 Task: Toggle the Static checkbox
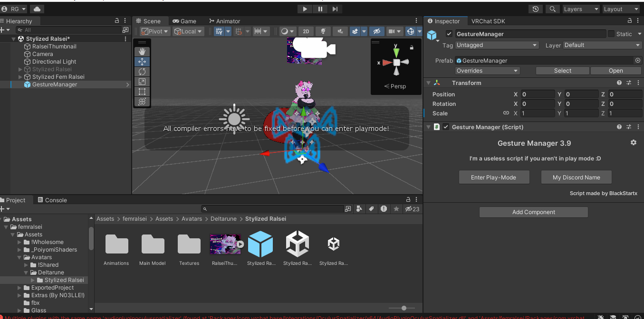pyautogui.click(x=611, y=34)
